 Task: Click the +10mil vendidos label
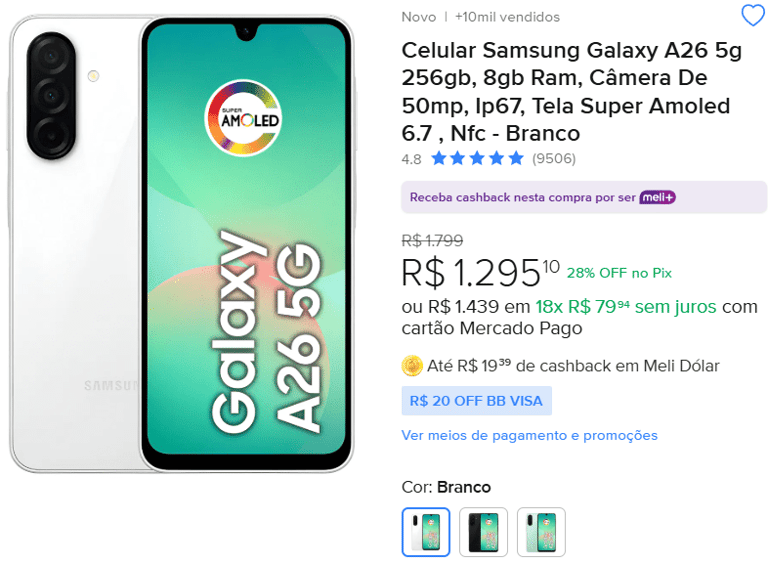(x=507, y=17)
